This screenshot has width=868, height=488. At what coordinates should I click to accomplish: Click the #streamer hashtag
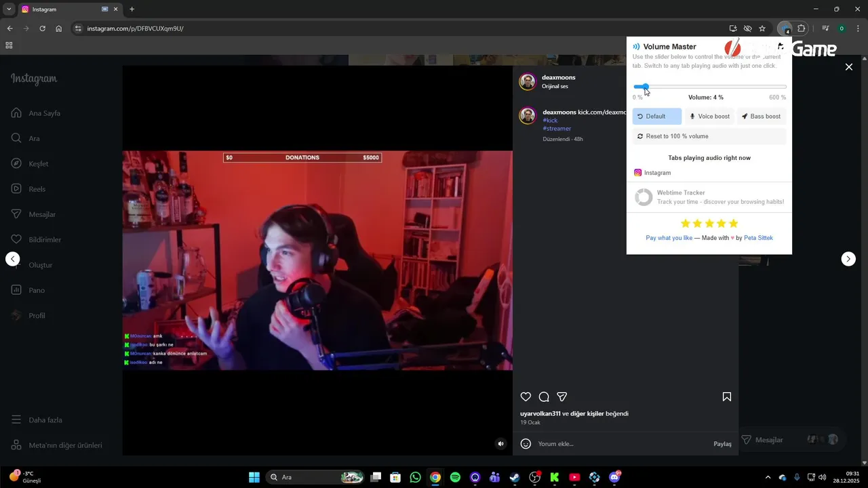[x=557, y=129]
